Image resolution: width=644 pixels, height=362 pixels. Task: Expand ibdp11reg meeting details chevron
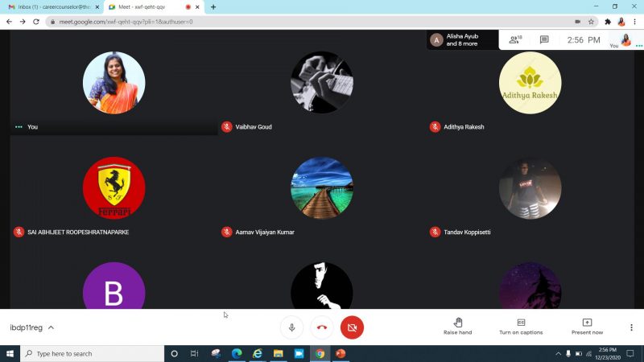click(51, 327)
